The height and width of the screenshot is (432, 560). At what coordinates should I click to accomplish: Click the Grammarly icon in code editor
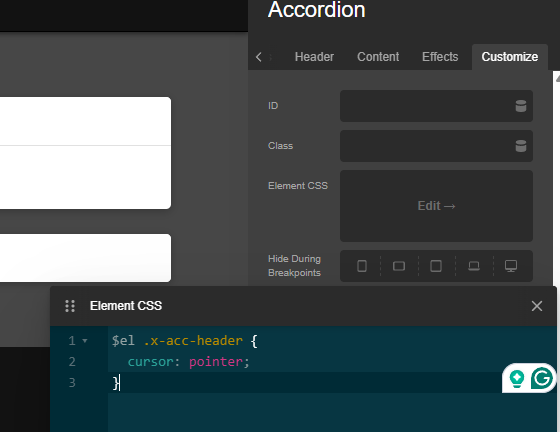[541, 378]
